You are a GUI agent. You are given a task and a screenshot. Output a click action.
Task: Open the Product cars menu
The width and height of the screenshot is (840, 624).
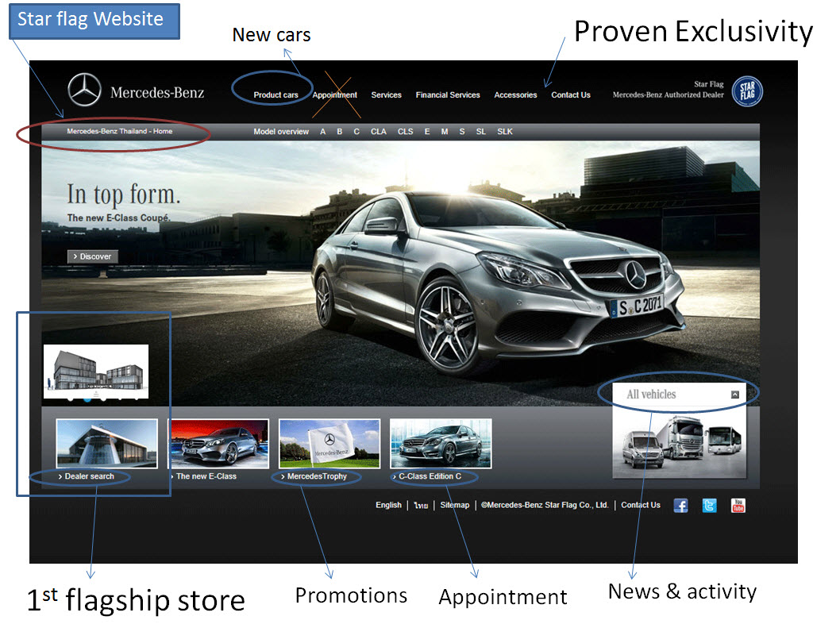tap(276, 94)
